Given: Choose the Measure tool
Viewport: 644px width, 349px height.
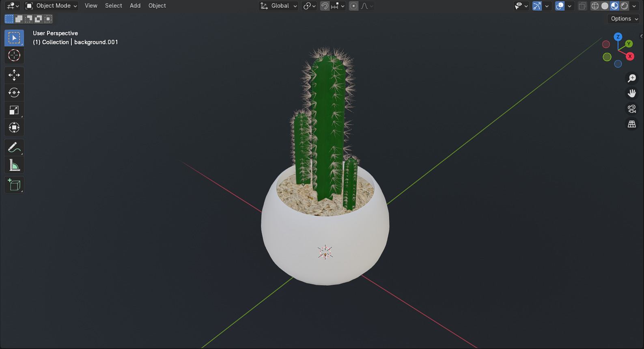Looking at the screenshot, I should (x=14, y=165).
